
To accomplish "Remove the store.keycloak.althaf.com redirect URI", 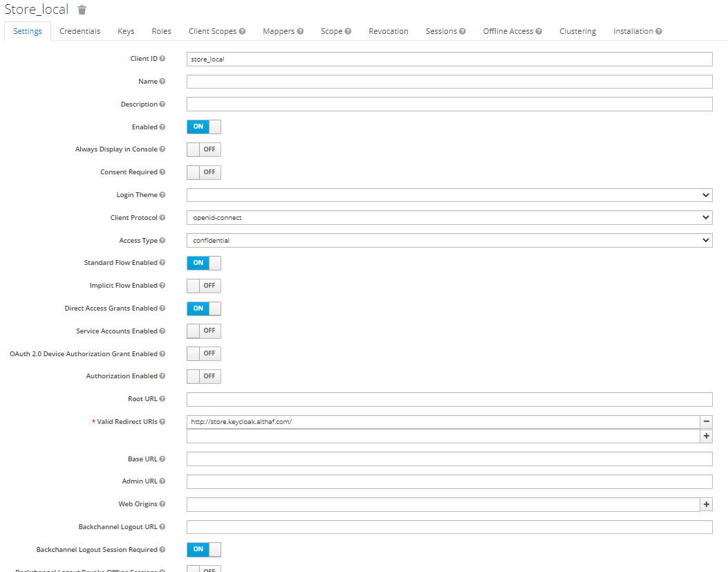I will pos(706,421).
